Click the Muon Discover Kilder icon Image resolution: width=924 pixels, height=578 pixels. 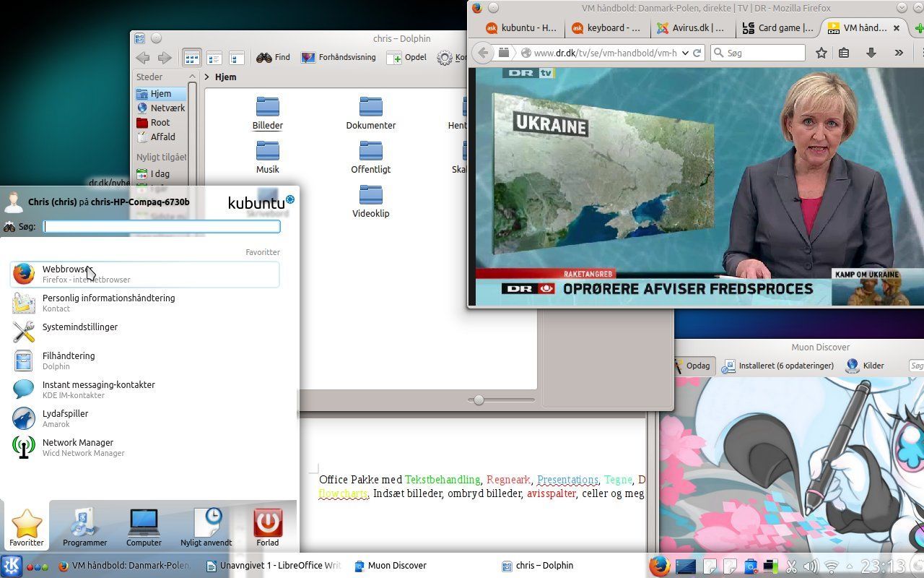click(x=865, y=365)
